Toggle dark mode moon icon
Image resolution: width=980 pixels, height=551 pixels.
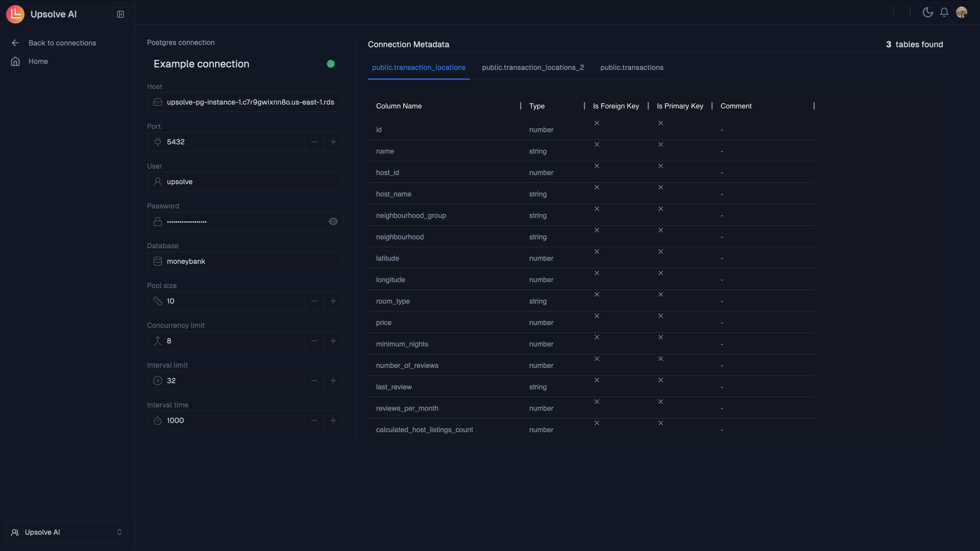click(927, 12)
